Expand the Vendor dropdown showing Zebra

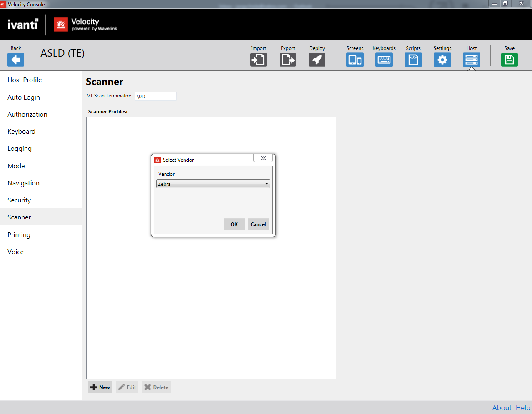coord(213,184)
